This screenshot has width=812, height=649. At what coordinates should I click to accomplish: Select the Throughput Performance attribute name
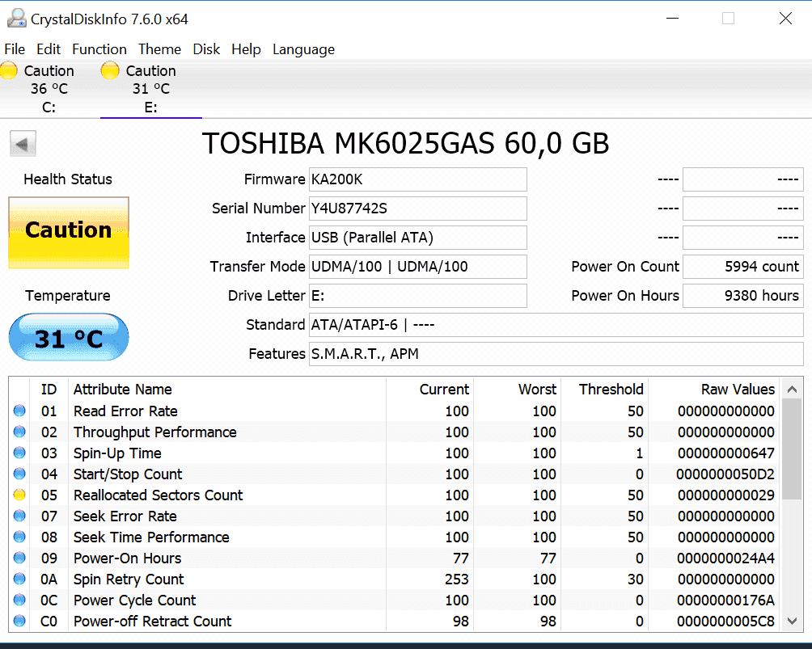click(x=154, y=432)
